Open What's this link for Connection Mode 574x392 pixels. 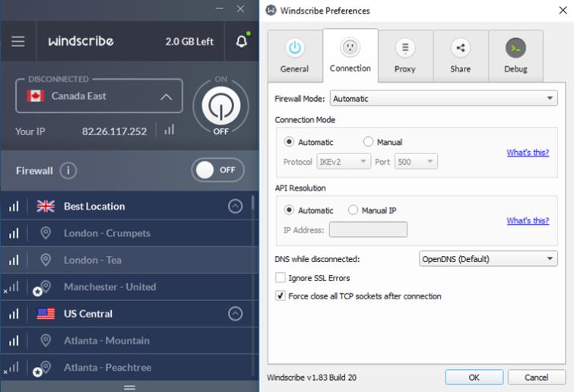coord(528,153)
